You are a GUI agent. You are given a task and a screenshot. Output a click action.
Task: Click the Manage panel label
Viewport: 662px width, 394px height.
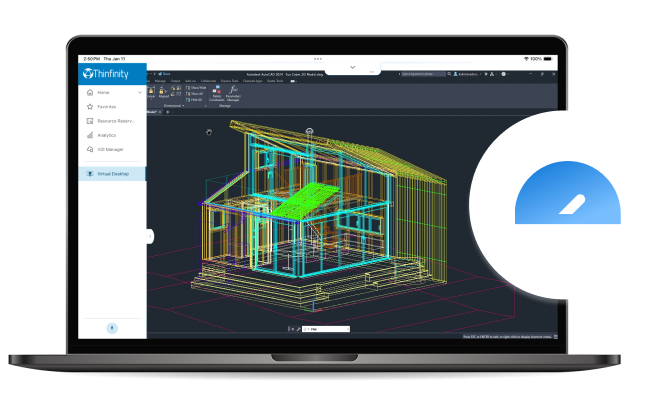tap(225, 106)
